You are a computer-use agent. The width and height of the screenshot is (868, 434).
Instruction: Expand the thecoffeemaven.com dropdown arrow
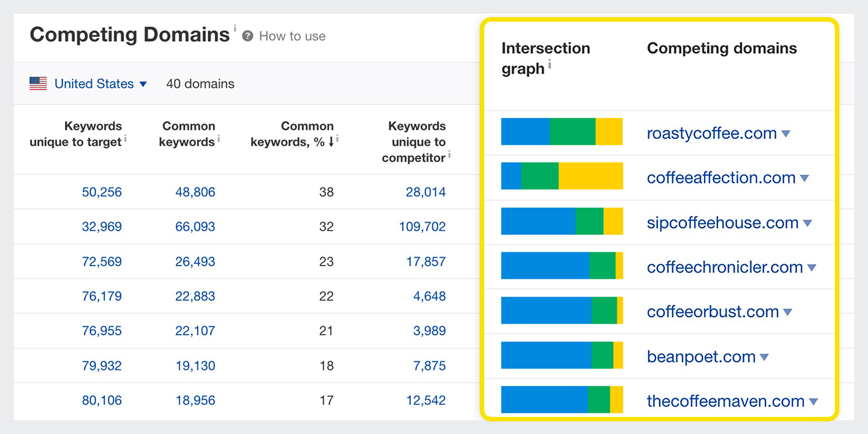pyautogui.click(x=814, y=401)
